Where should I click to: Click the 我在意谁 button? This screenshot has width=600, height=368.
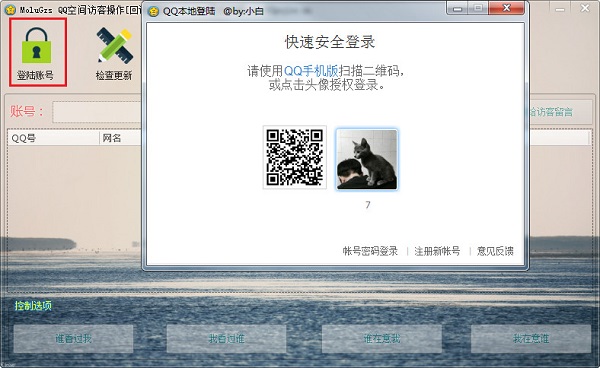(x=531, y=339)
